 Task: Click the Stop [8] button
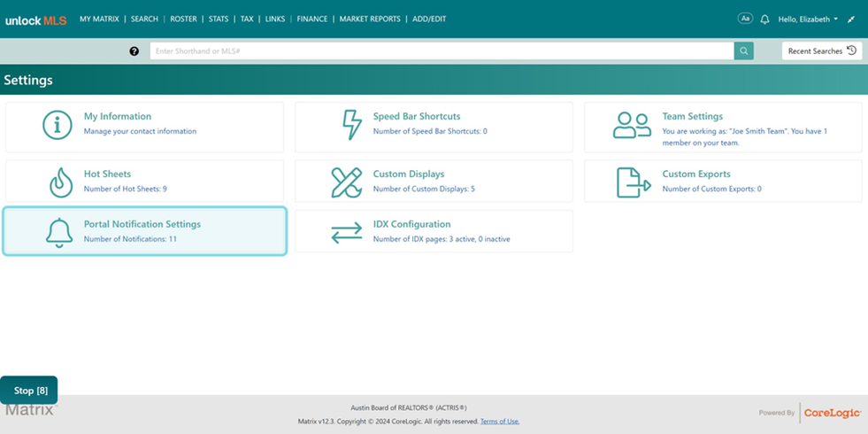click(29, 391)
